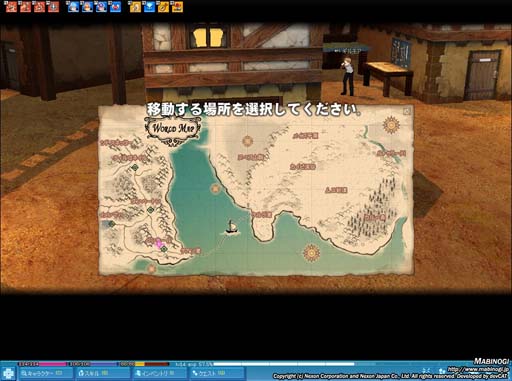Click the pink HP bar
Viewport: 512px width, 381px height.
coord(43,364)
